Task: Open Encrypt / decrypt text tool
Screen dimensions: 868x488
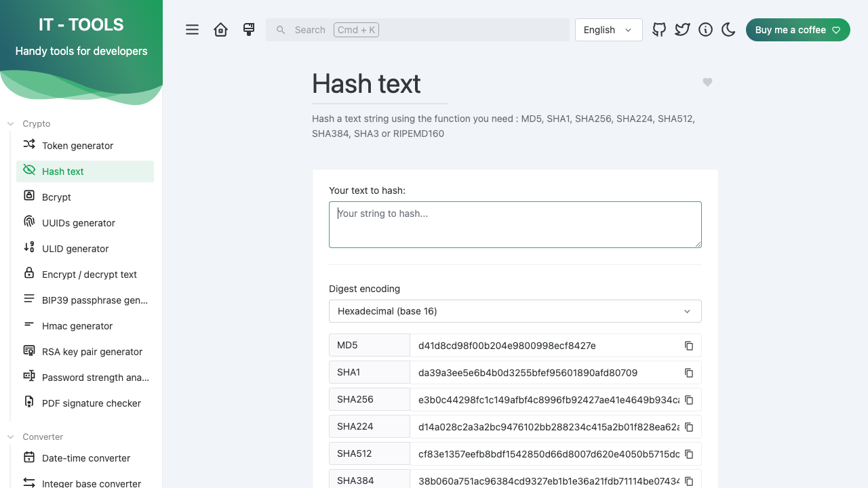Action: [x=85, y=274]
